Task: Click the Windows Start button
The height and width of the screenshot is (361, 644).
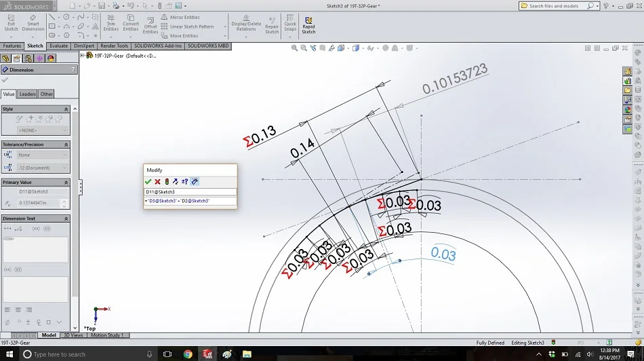Action: pyautogui.click(x=9, y=354)
